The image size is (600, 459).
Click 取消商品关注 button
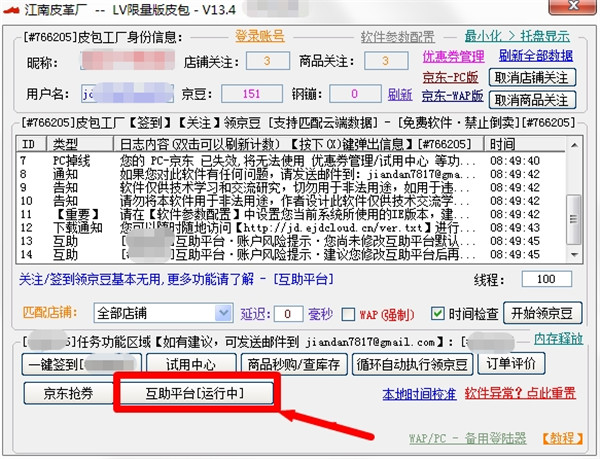(x=532, y=100)
